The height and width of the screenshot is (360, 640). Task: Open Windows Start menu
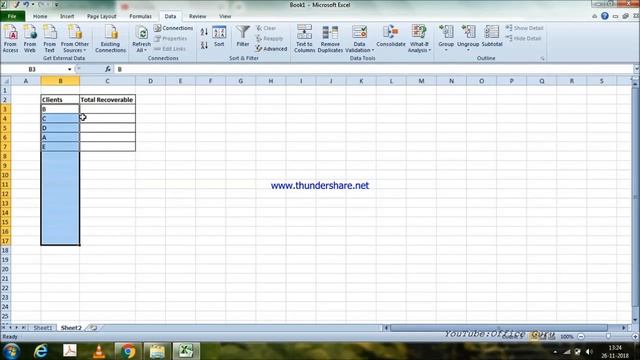pyautogui.click(x=11, y=351)
